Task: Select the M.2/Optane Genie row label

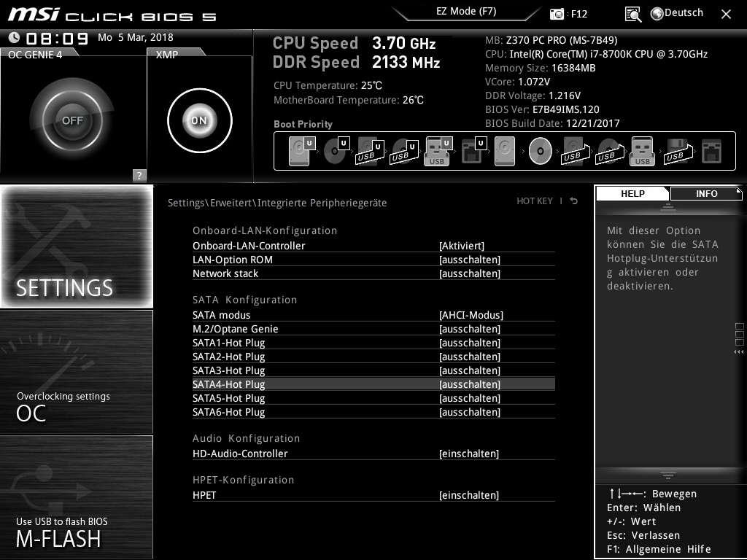Action: (x=236, y=329)
